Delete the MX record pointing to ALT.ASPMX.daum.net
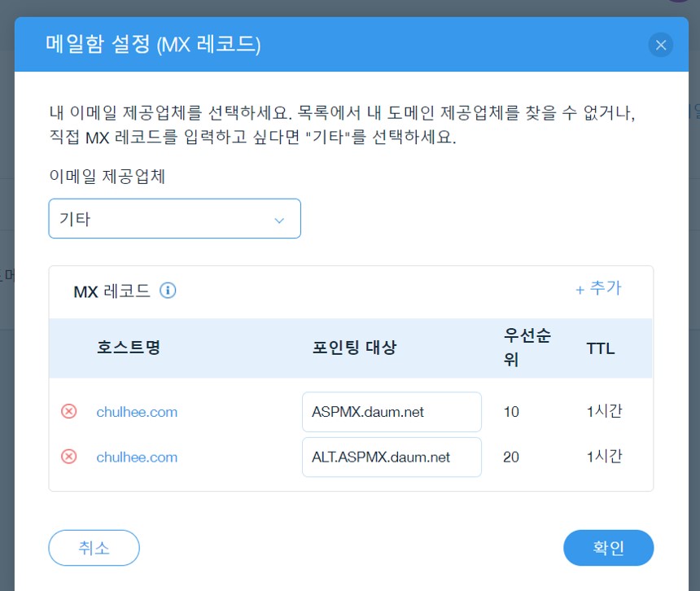The image size is (700, 591). click(x=68, y=457)
